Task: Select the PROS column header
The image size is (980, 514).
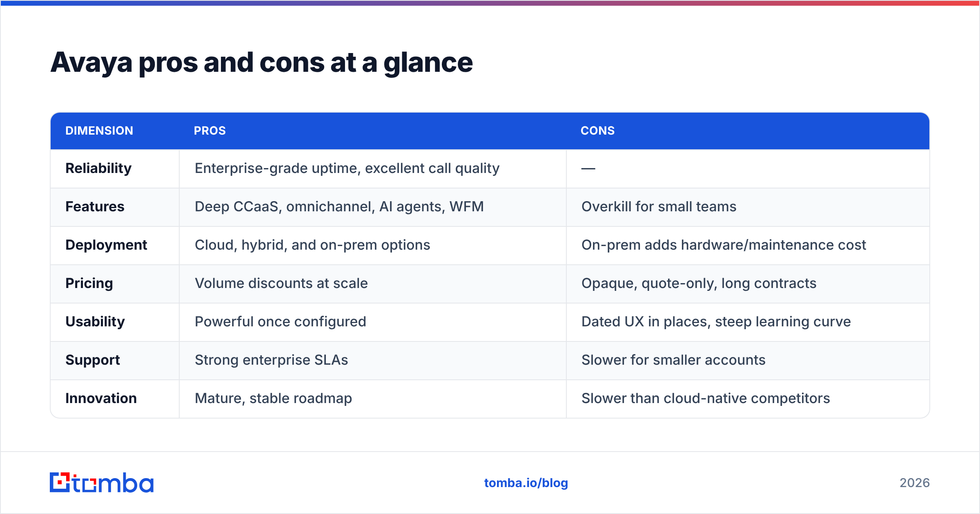Action: 209,131
